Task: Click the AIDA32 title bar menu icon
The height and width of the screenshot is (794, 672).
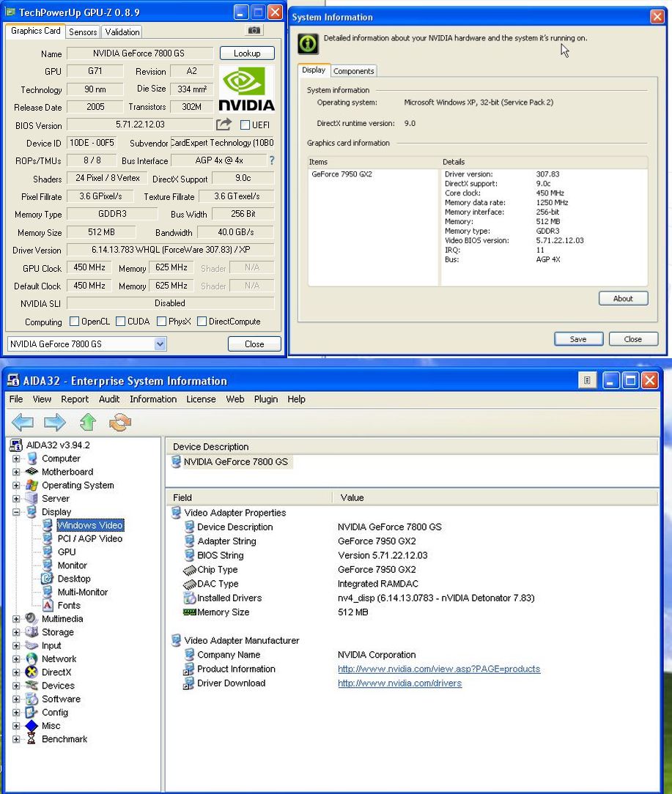Action: tap(587, 380)
